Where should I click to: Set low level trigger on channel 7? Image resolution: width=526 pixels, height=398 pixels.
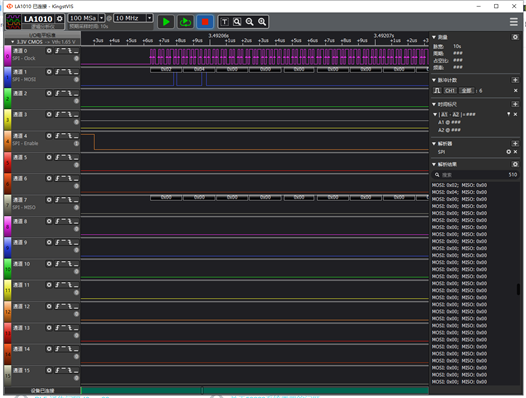pyautogui.click(x=76, y=200)
